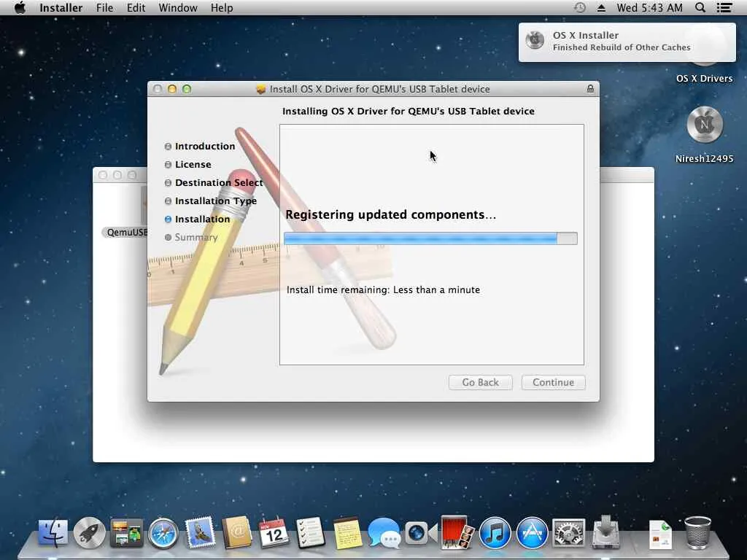Select the Installation step in sidebar
The image size is (747, 560).
point(202,219)
